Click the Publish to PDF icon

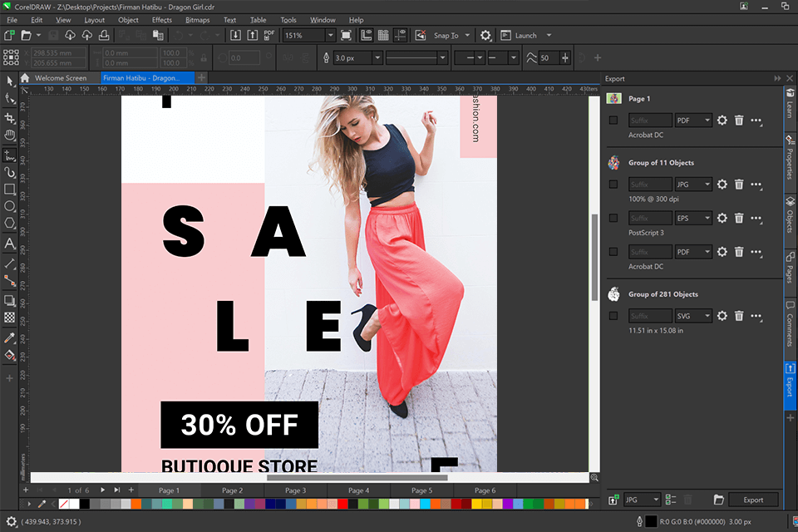pyautogui.click(x=269, y=35)
